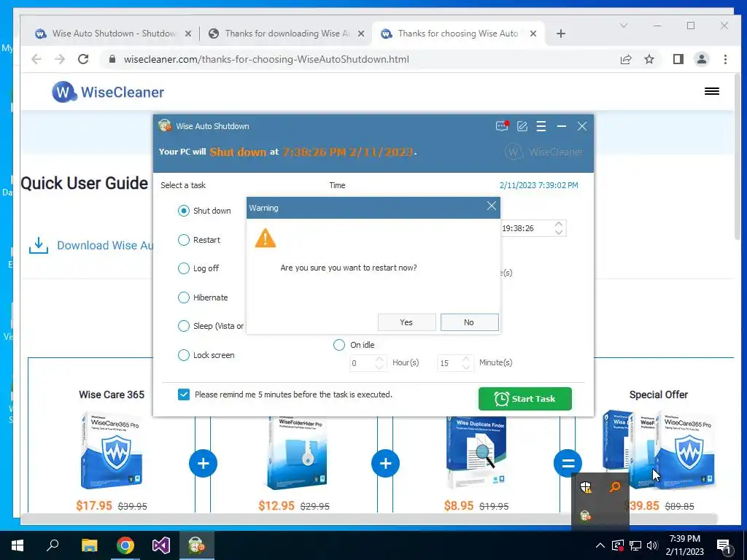Select the Restart radio option
The width and height of the screenshot is (747, 560).
[x=183, y=239]
